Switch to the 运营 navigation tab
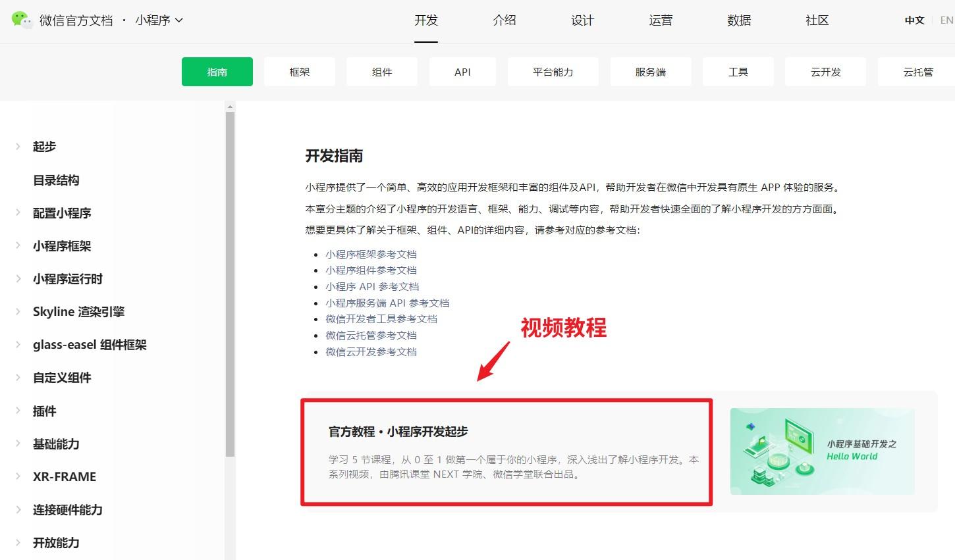955x560 pixels. [x=661, y=20]
